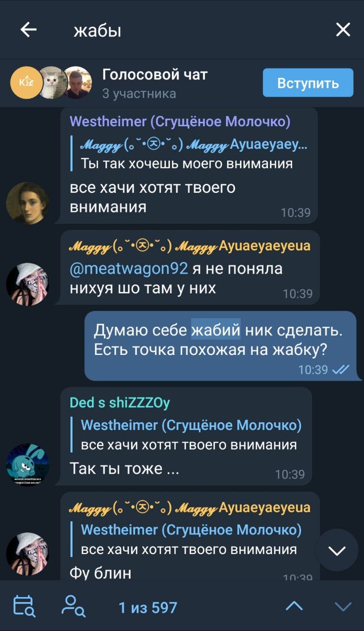Open Голосовой чат title in banner
The width and height of the screenshot is (364, 631).
[x=155, y=75]
